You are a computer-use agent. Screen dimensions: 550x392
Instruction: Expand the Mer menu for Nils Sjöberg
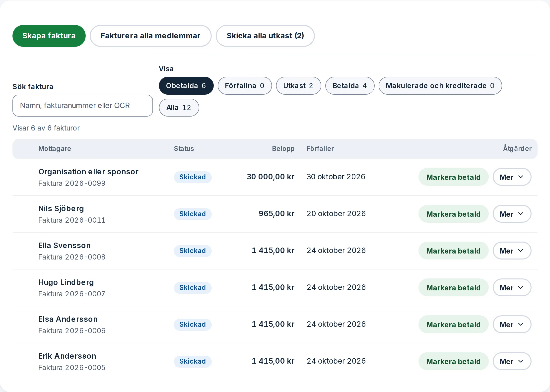pos(512,214)
